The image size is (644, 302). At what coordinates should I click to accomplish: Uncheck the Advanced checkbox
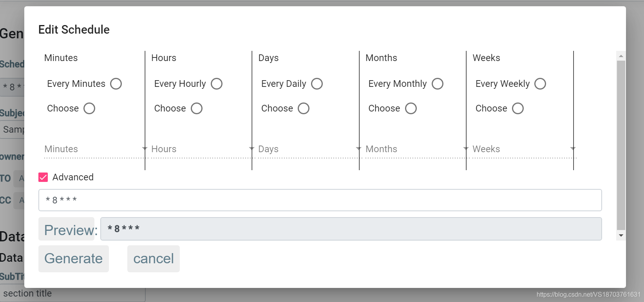43,177
